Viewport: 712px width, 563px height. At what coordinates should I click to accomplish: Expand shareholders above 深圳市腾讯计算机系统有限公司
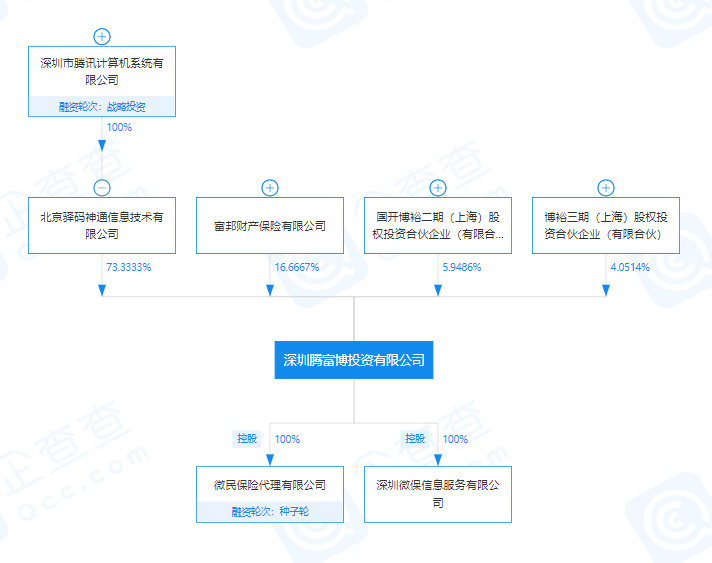(x=102, y=36)
